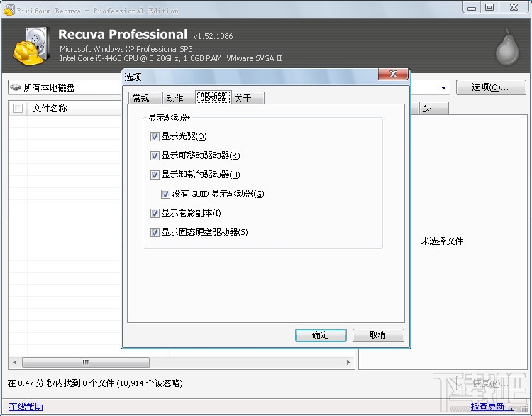Click the horizontal scrollbar left arrow
532x416 pixels.
(x=15, y=362)
